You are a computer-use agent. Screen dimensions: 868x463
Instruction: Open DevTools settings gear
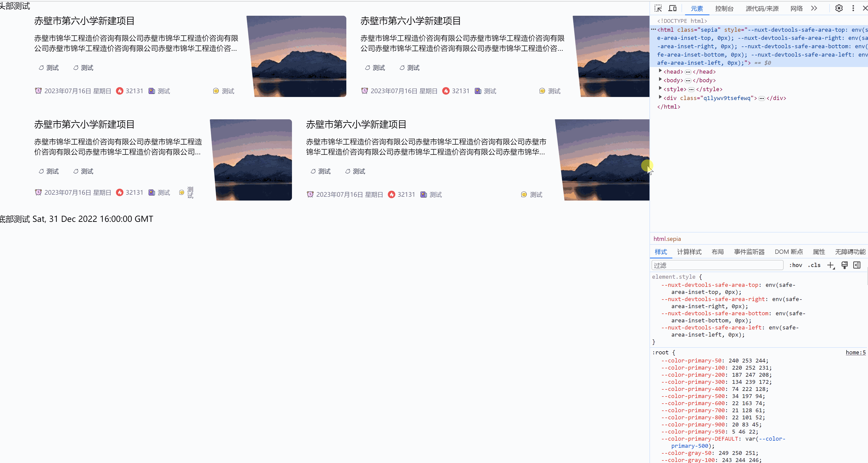(839, 8)
